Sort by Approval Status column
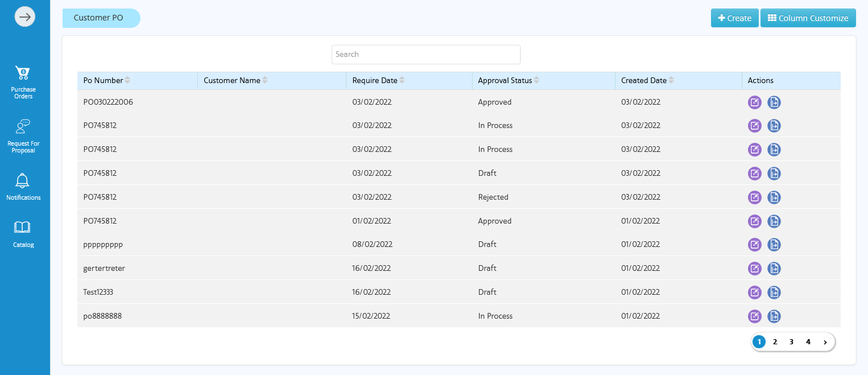Image resolution: width=868 pixels, height=375 pixels. (x=536, y=81)
